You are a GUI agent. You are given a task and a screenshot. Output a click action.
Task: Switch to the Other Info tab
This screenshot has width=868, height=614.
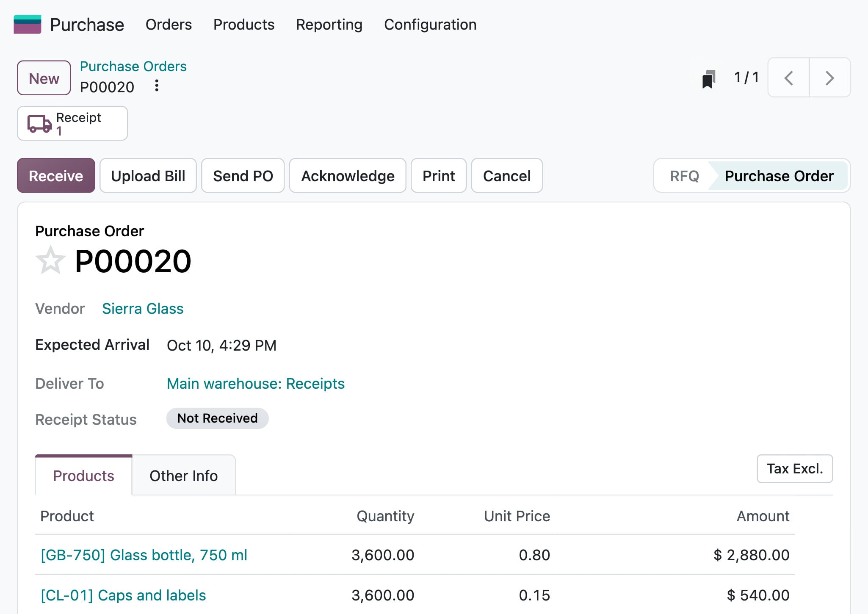click(184, 476)
